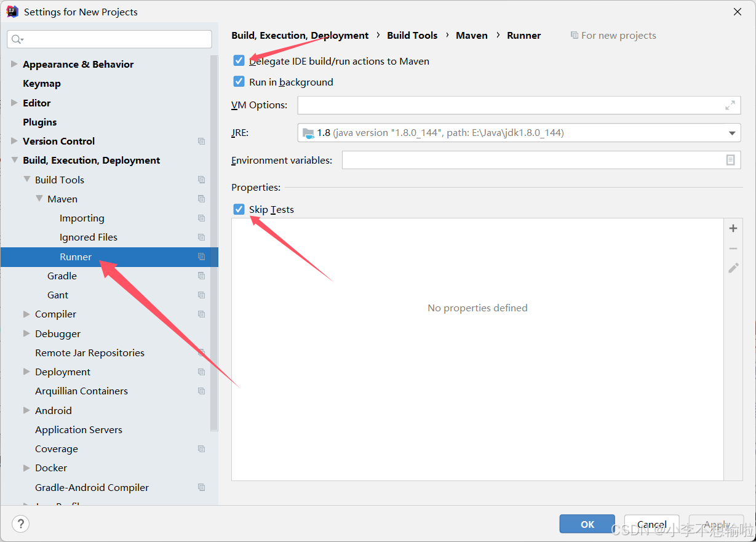
Task: Expand the Compiler tree node
Action: click(26, 314)
